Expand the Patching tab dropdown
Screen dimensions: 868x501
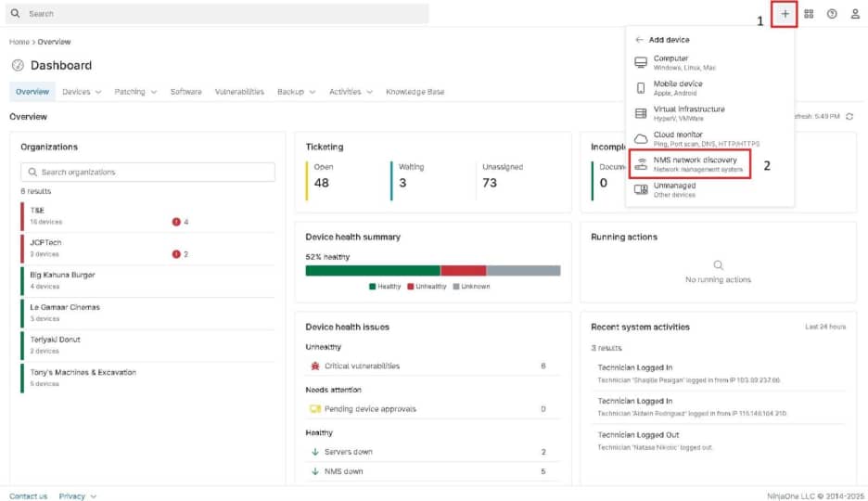click(x=153, y=92)
